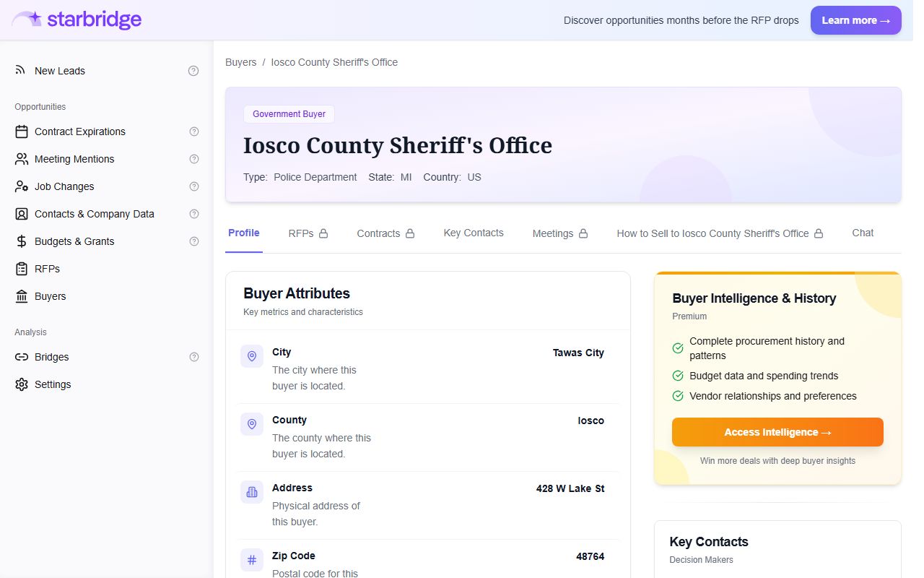Image resolution: width=924 pixels, height=578 pixels.
Task: Open How to Sell to Iosco County tab
Action: tap(720, 233)
